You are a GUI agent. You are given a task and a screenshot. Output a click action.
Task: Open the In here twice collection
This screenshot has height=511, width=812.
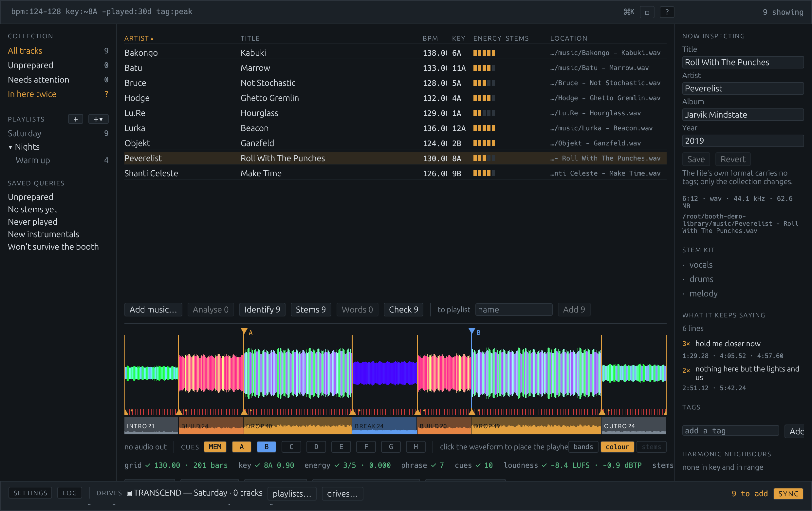click(x=58, y=94)
